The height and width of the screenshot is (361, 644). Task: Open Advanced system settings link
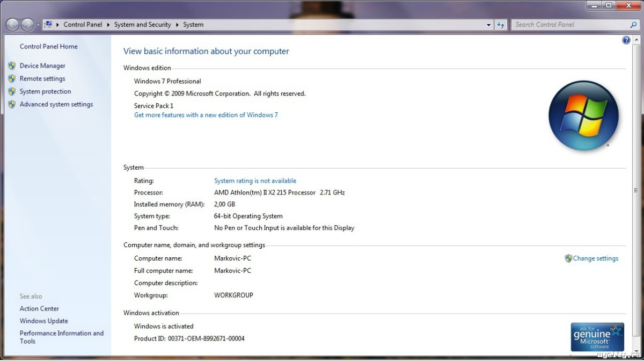coord(56,104)
